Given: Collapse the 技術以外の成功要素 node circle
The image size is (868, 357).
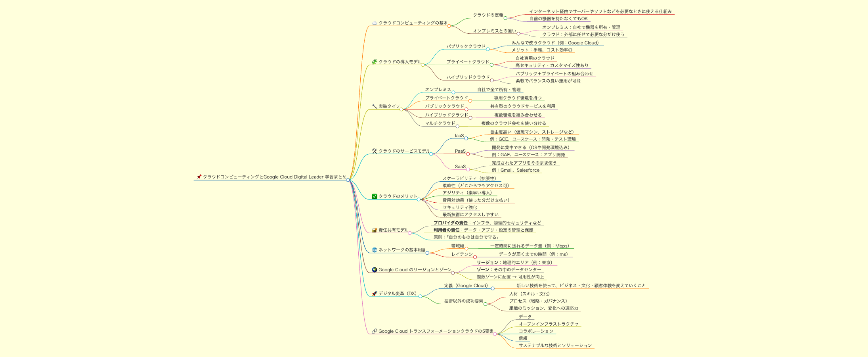Looking at the screenshot, I should (486, 304).
